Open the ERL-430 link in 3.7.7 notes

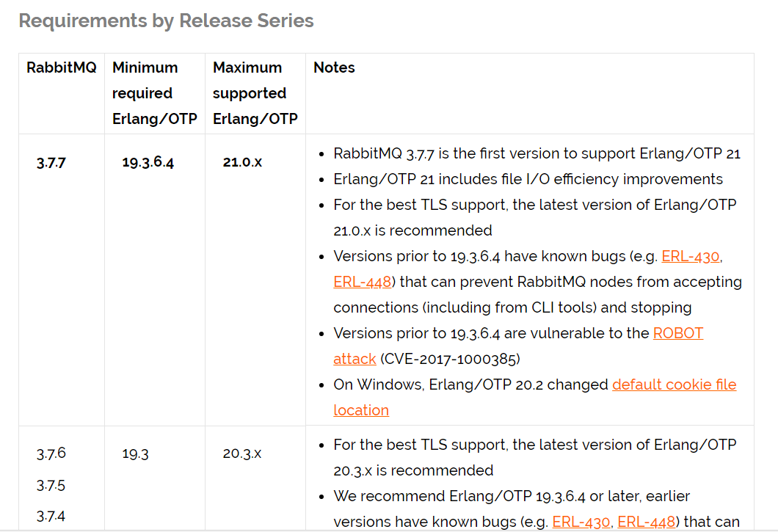(690, 256)
